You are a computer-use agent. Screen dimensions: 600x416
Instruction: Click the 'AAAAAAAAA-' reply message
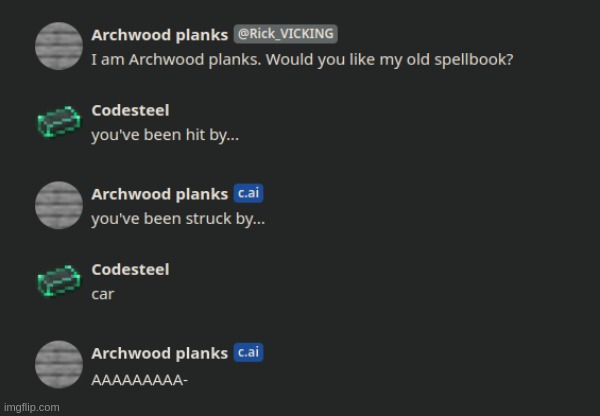point(139,380)
